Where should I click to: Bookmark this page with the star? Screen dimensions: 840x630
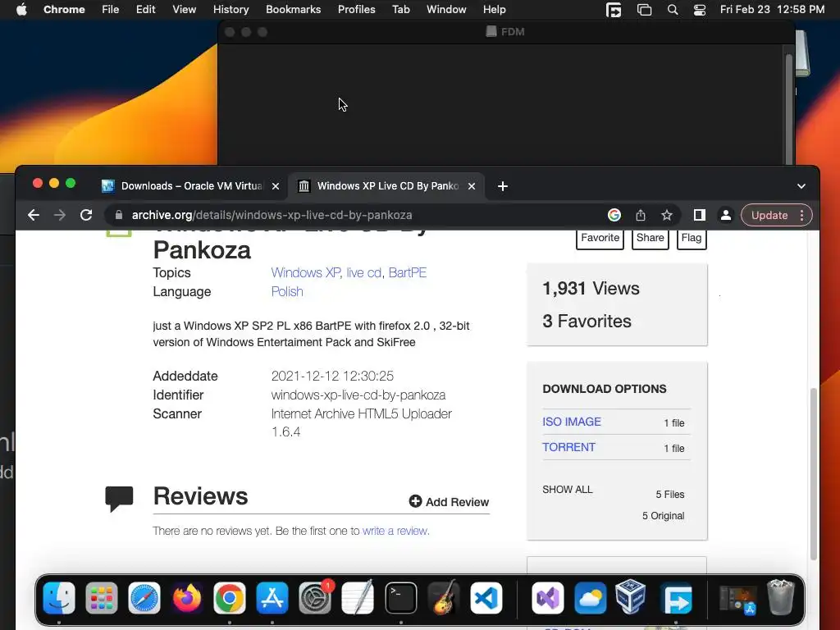666,216
